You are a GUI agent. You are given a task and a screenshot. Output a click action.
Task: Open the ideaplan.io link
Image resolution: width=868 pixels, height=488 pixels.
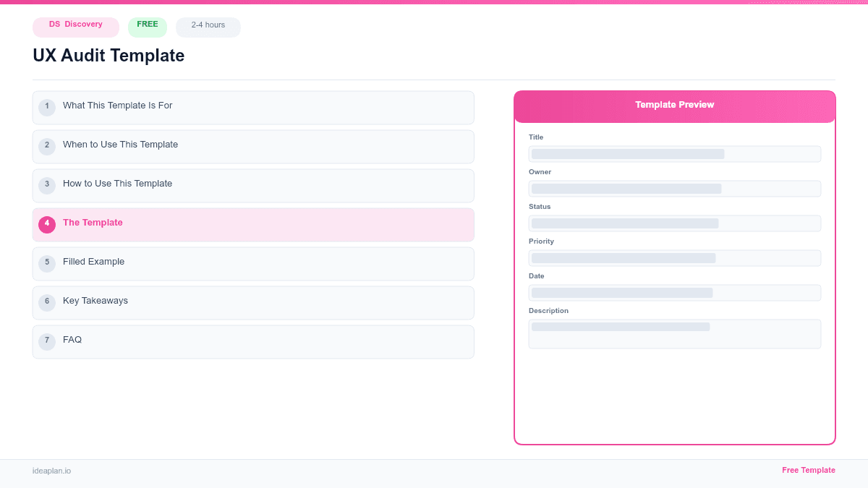[51, 471]
